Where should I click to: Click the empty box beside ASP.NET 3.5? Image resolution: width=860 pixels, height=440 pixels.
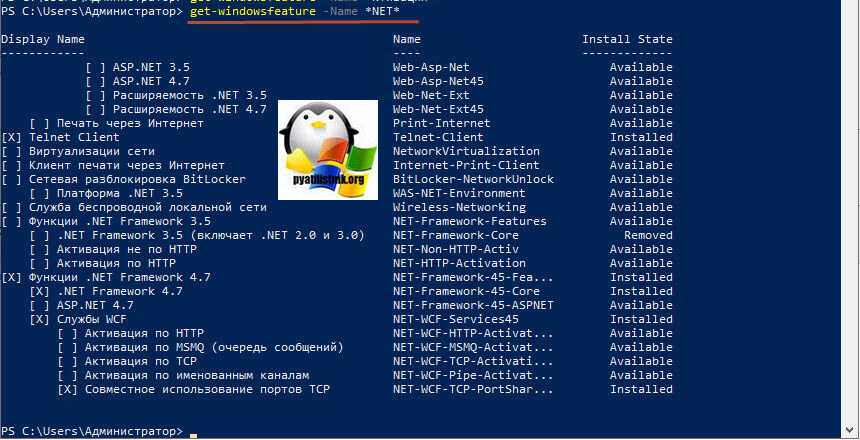click(95, 67)
